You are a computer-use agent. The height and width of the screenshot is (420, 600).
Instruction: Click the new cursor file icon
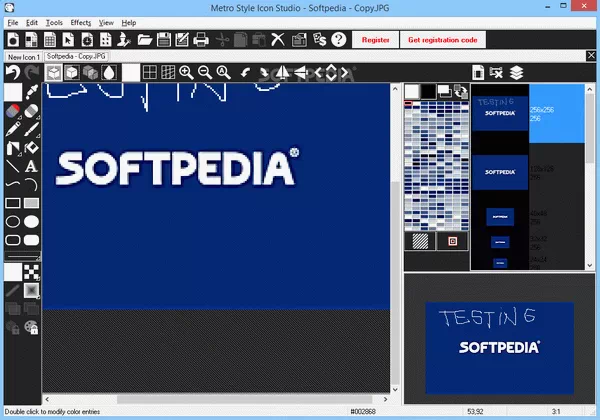(x=68, y=40)
